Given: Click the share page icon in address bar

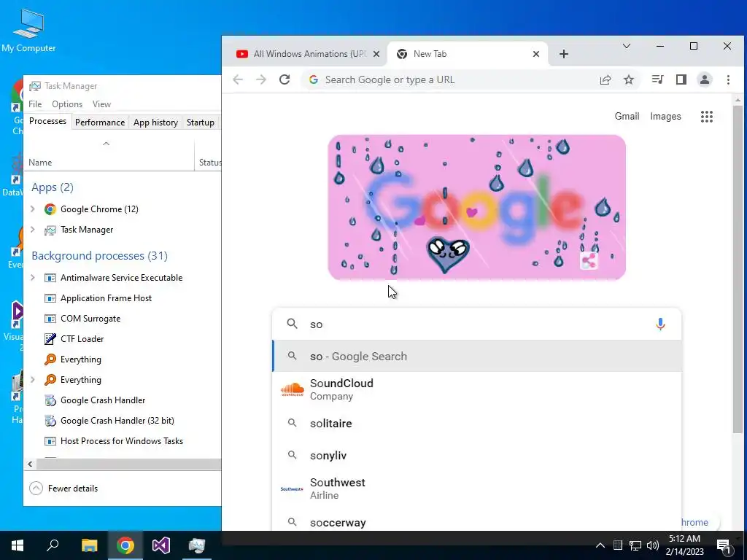Looking at the screenshot, I should [605, 79].
